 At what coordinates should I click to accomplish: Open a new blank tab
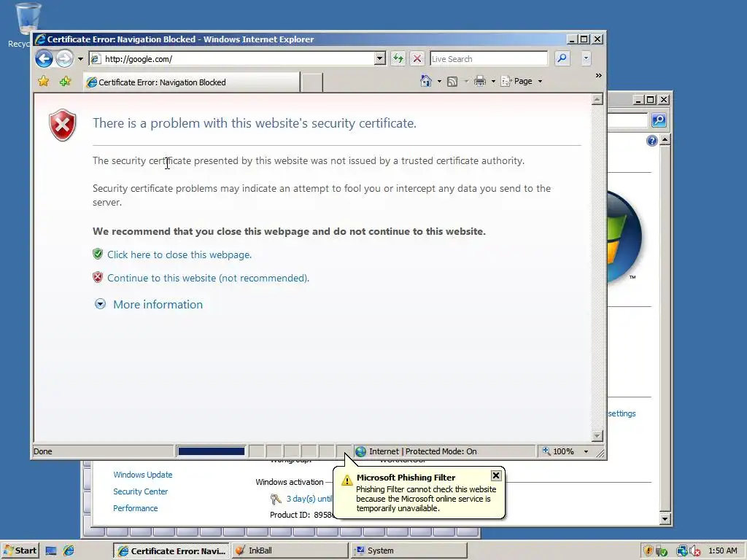(x=312, y=82)
